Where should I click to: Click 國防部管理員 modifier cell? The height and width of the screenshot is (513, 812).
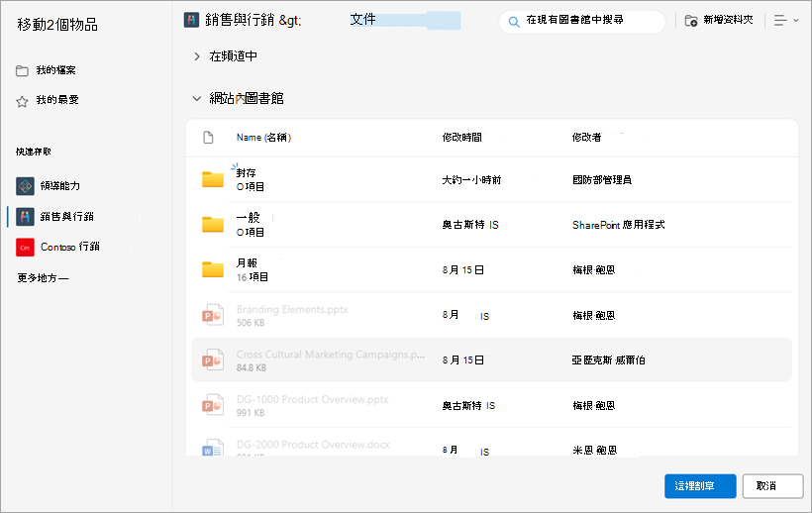[602, 179]
